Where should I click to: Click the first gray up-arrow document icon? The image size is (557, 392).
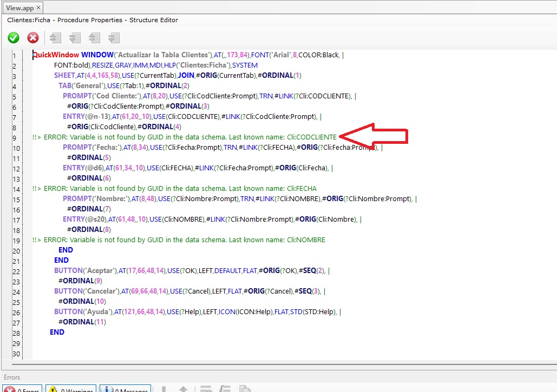(55, 38)
